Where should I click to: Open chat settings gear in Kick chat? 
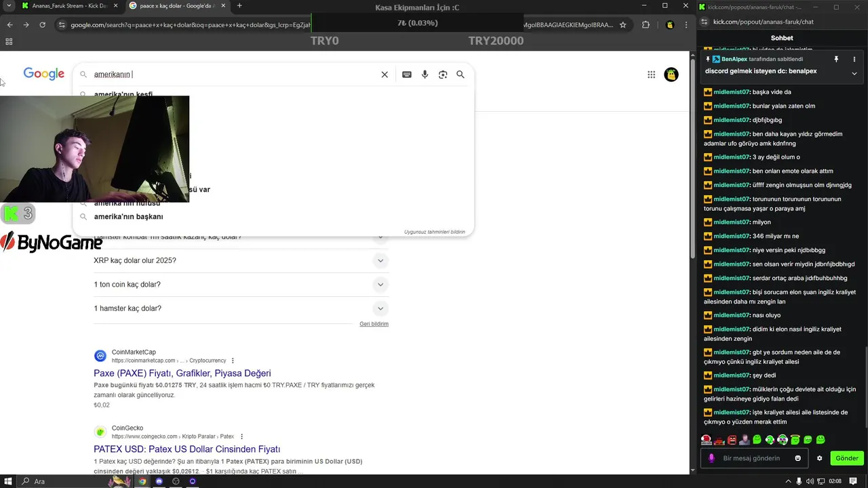point(819,458)
